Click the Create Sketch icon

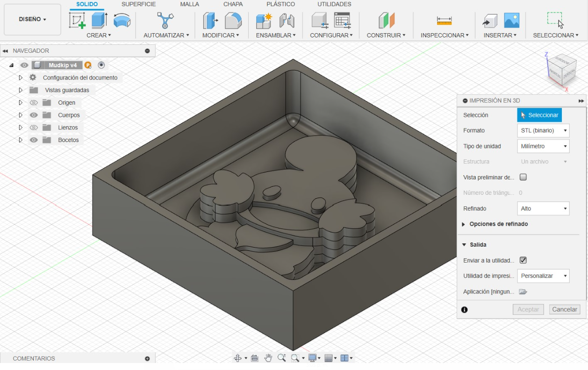click(77, 21)
